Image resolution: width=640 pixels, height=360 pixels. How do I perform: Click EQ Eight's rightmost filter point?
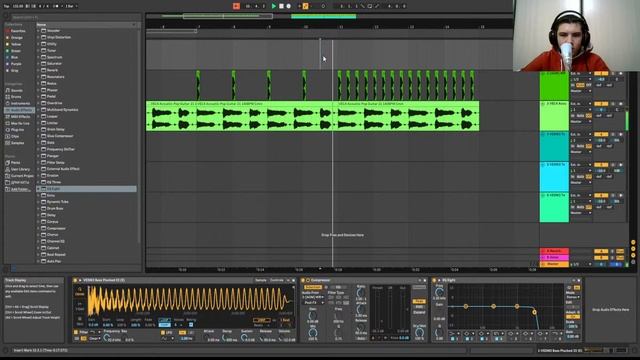[x=534, y=312]
